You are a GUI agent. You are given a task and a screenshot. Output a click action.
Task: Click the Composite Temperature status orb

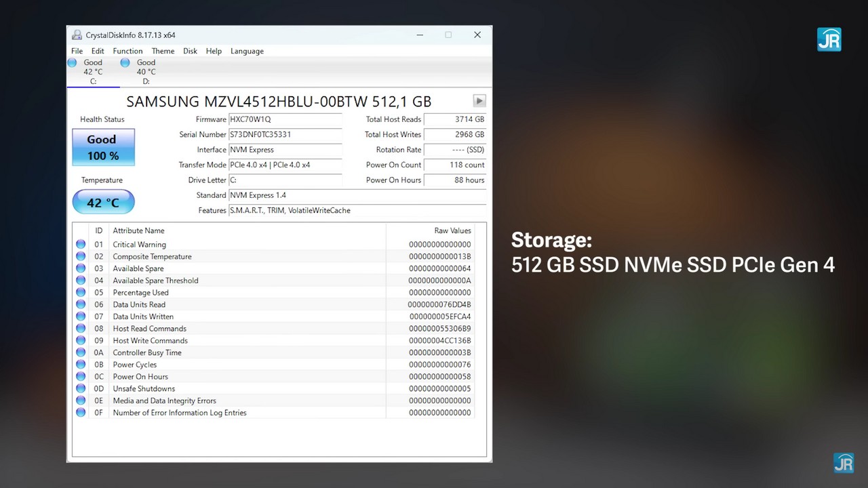pyautogui.click(x=81, y=257)
